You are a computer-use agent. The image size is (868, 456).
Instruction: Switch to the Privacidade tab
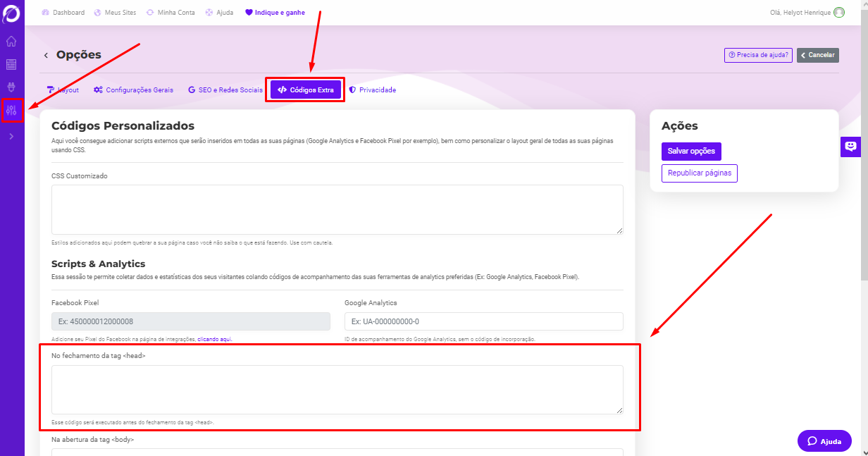[x=372, y=90]
